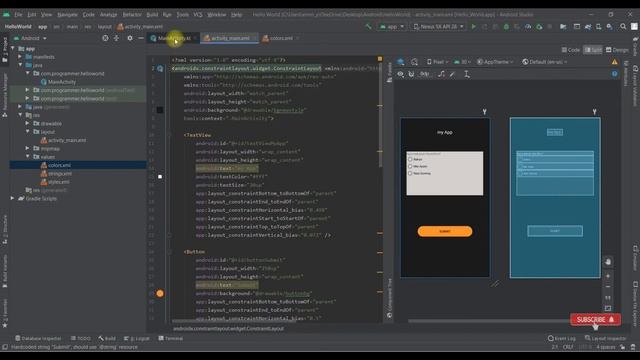This screenshot has height=360, width=640.
Task: Expand the drawable folder
Action: (28, 123)
